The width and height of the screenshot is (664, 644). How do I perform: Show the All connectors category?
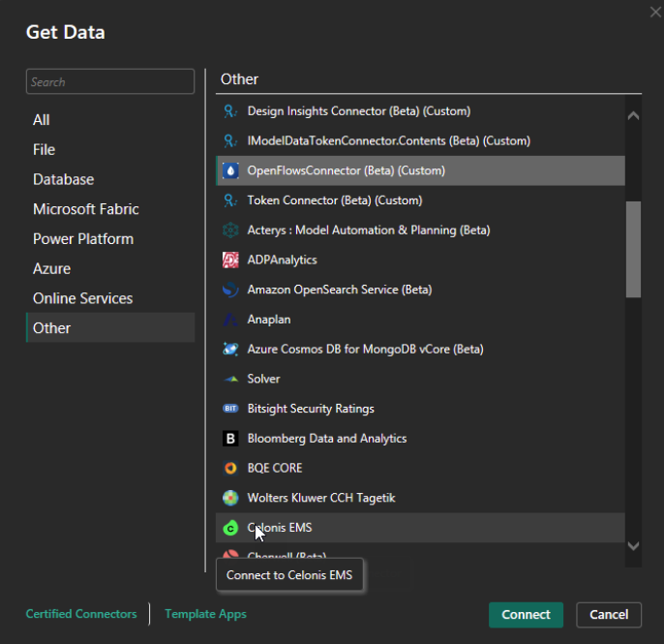42,120
